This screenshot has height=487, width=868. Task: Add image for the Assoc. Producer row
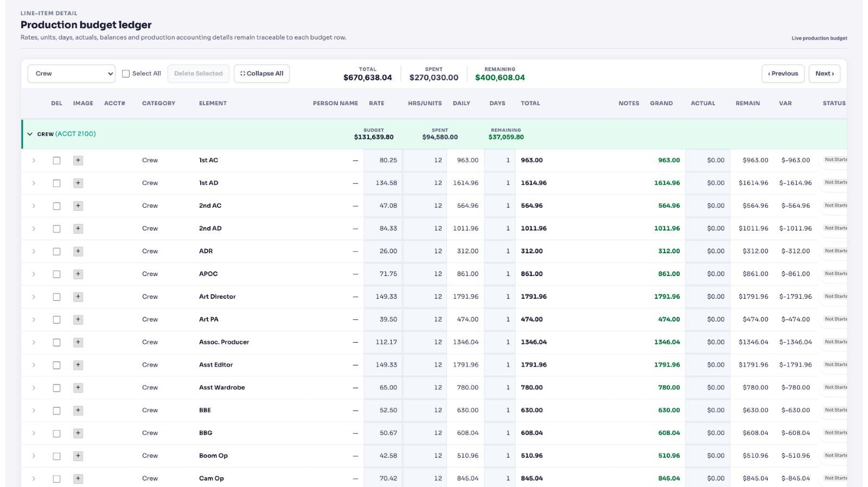[78, 342]
